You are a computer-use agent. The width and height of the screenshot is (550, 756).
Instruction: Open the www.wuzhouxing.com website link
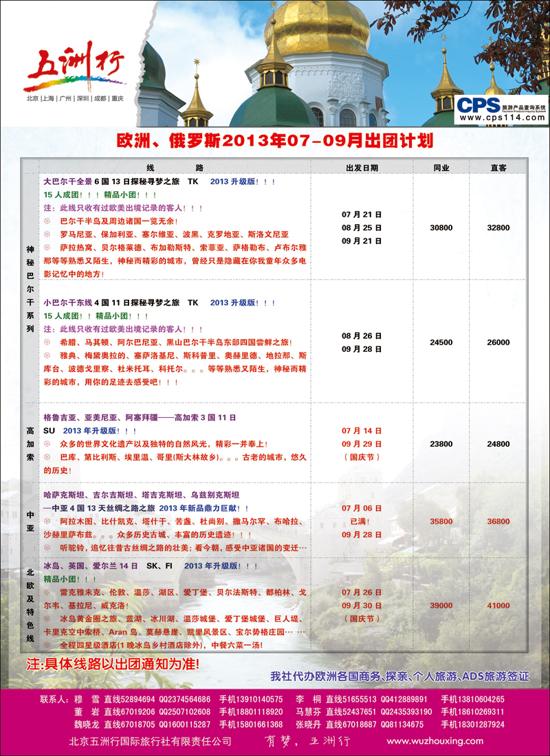tap(434, 741)
